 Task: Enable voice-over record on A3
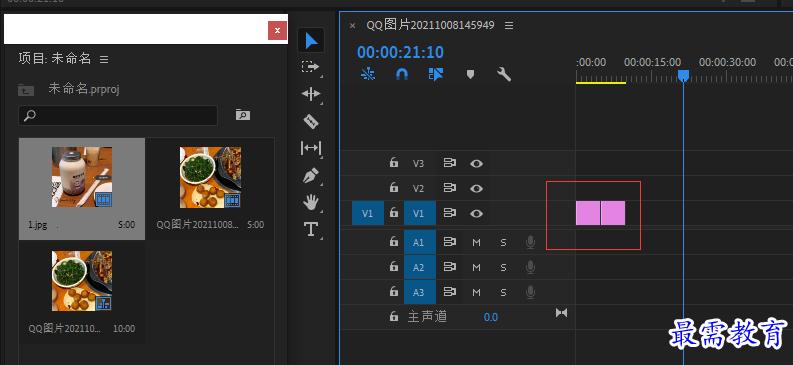[530, 292]
